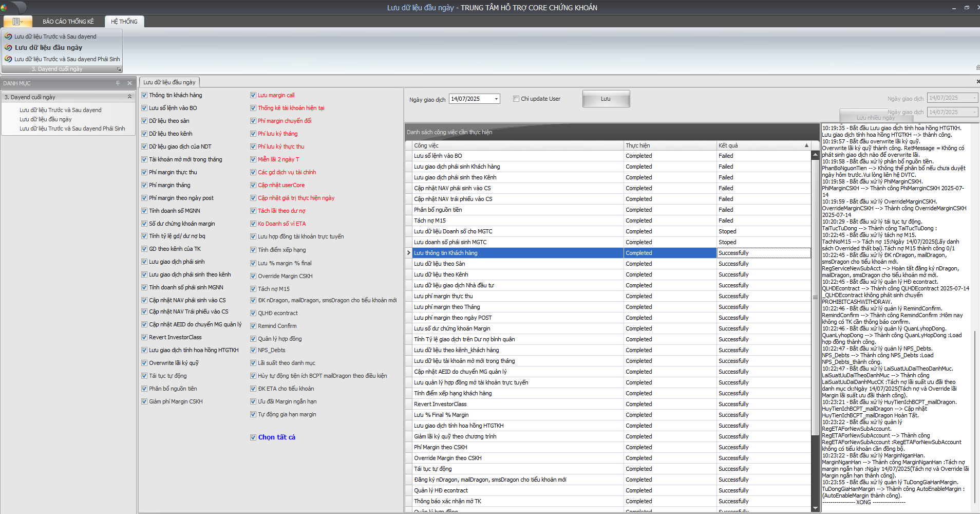Close the DANH MỤC panel

click(x=129, y=83)
